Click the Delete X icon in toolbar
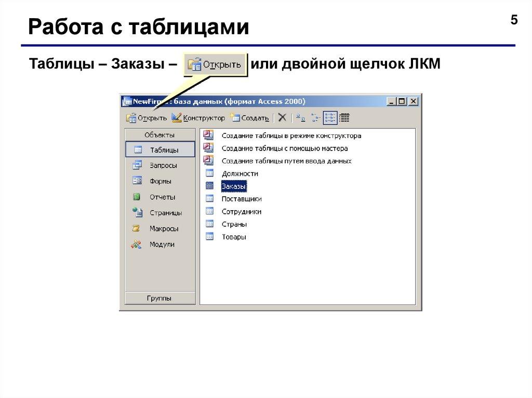 (x=282, y=118)
